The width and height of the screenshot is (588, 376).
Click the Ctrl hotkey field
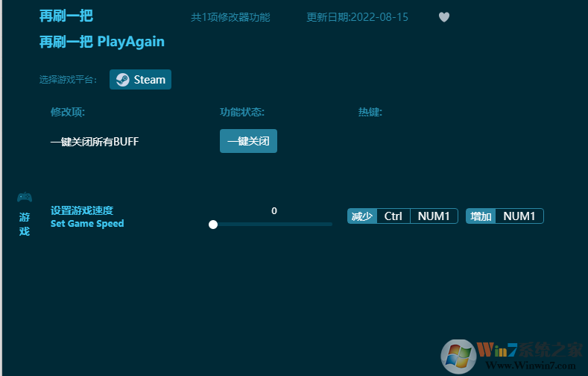pos(393,216)
